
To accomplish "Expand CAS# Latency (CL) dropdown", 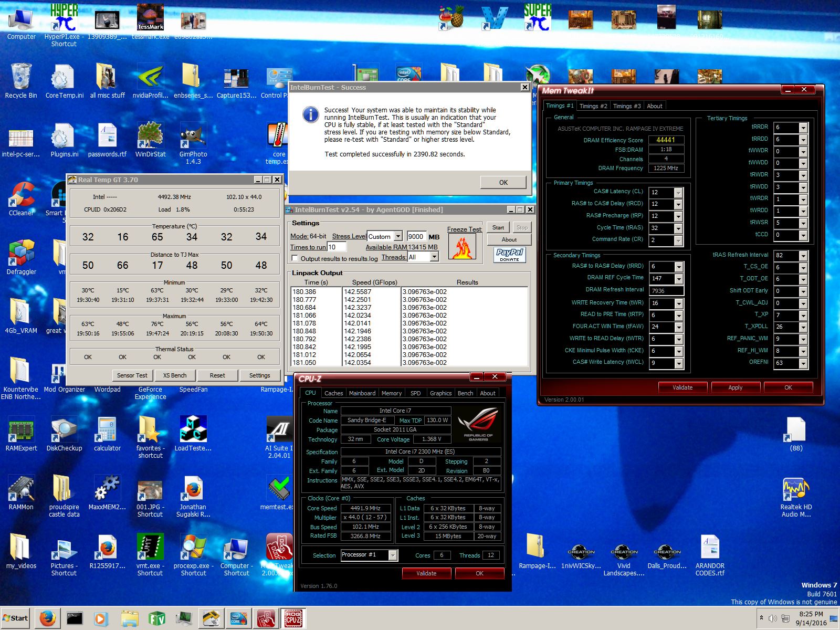I will (678, 193).
